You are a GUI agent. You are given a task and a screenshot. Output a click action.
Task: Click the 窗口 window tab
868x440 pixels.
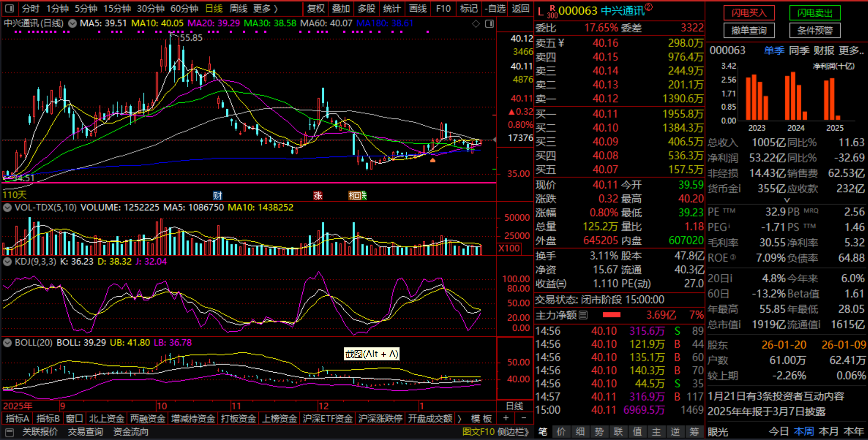74,419
